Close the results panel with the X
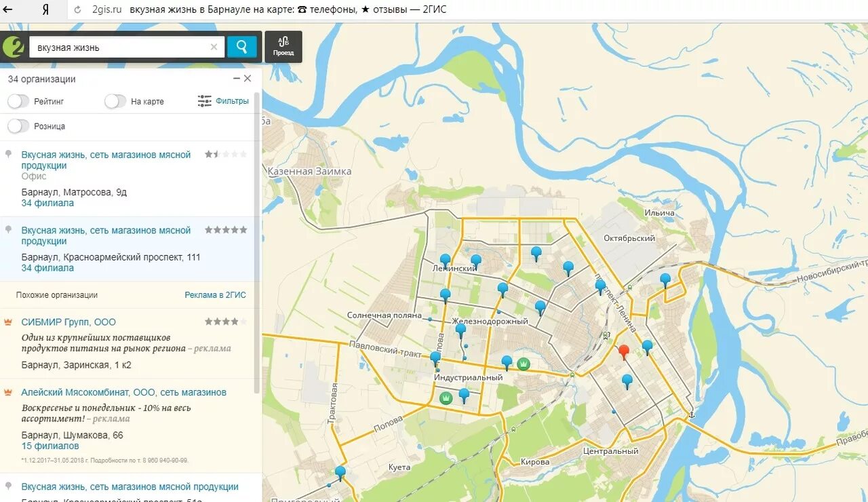868x502 pixels. point(248,79)
